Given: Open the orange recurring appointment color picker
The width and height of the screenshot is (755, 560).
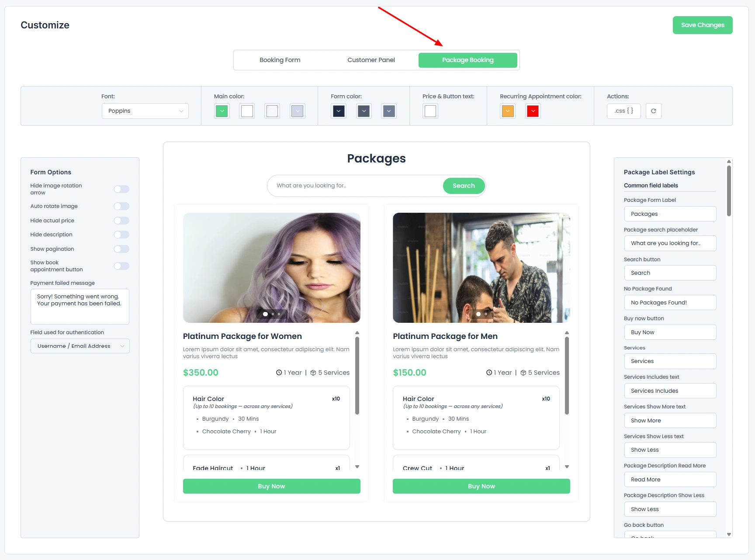Looking at the screenshot, I should coord(508,111).
